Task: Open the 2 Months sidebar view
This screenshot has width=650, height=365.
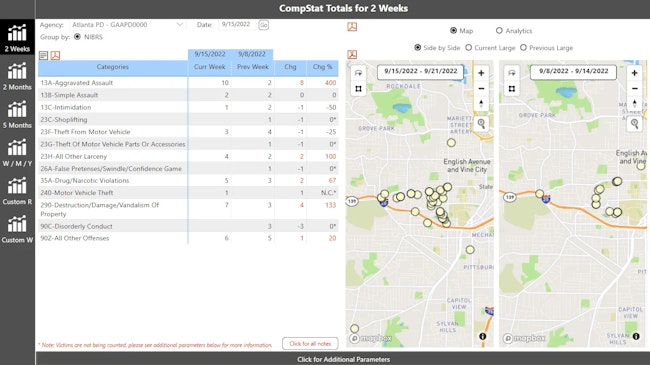Action: click(17, 76)
